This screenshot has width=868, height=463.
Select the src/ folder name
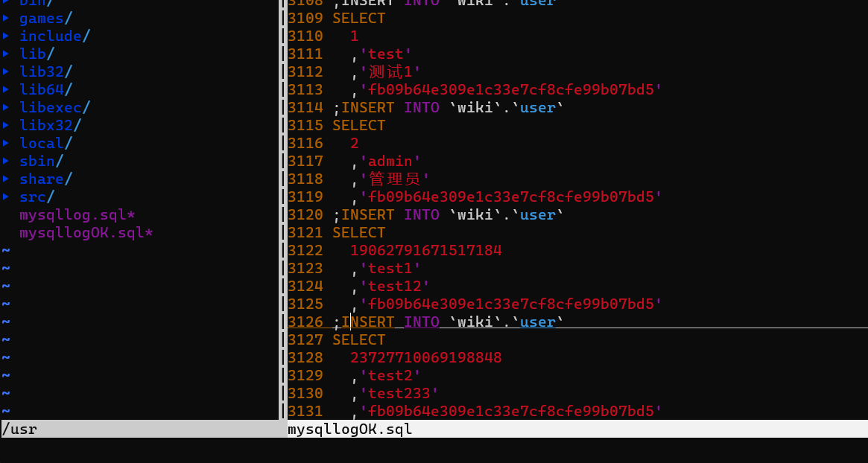[x=37, y=197]
